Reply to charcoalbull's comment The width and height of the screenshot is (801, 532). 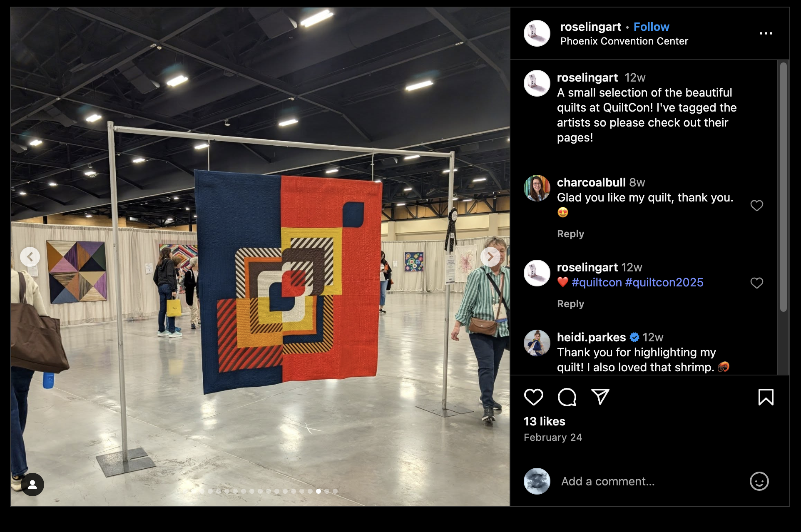pyautogui.click(x=571, y=234)
